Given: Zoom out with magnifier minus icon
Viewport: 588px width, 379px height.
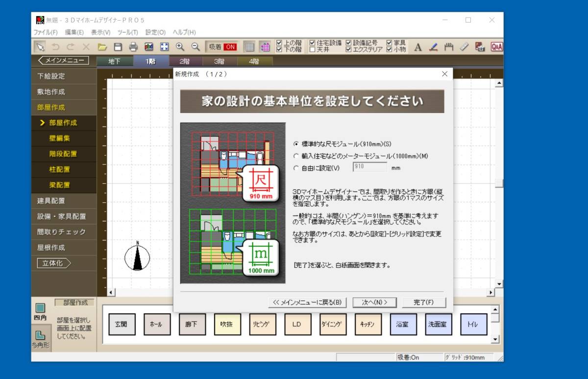Looking at the screenshot, I should coord(196,47).
